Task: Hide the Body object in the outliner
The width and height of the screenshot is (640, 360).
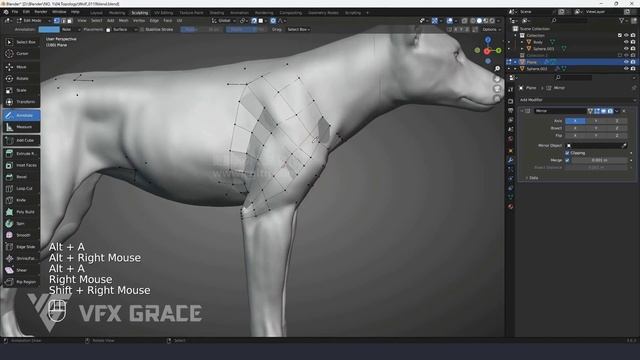Action: (x=626, y=42)
